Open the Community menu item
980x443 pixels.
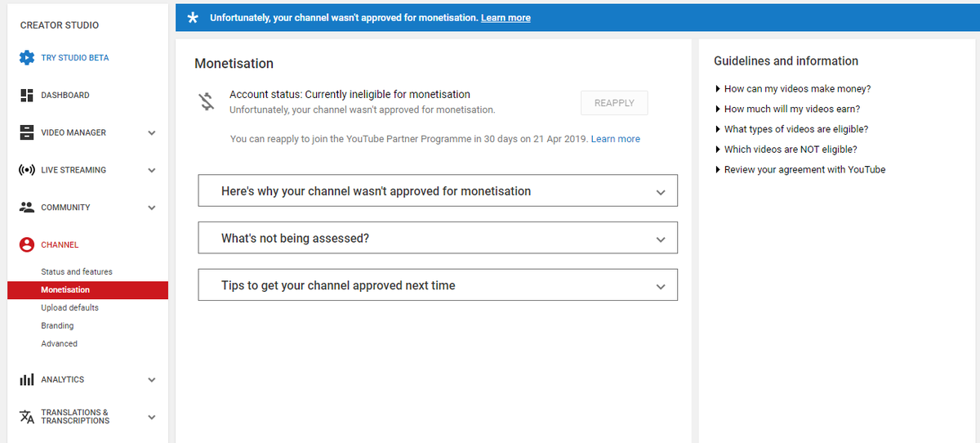click(65, 208)
